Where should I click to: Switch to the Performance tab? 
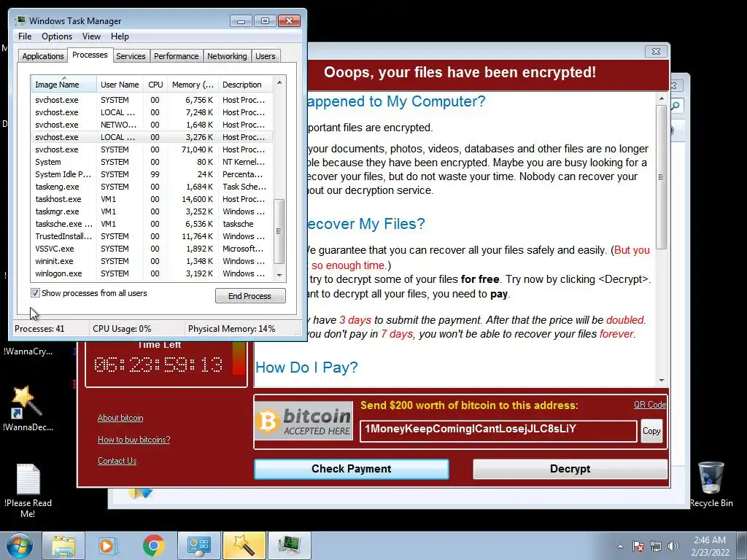(x=177, y=55)
